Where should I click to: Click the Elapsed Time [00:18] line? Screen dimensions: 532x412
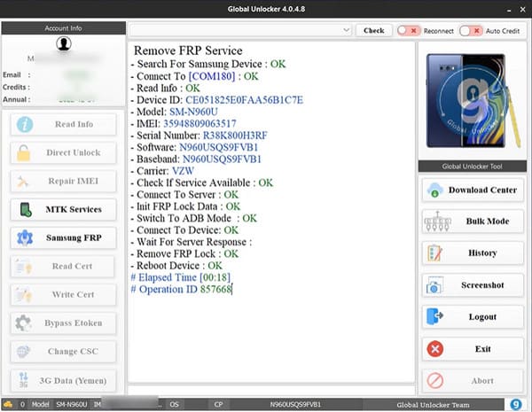point(181,277)
